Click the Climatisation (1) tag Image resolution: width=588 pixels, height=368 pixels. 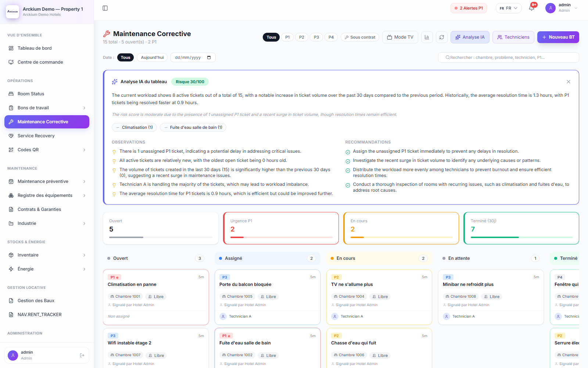135,127
